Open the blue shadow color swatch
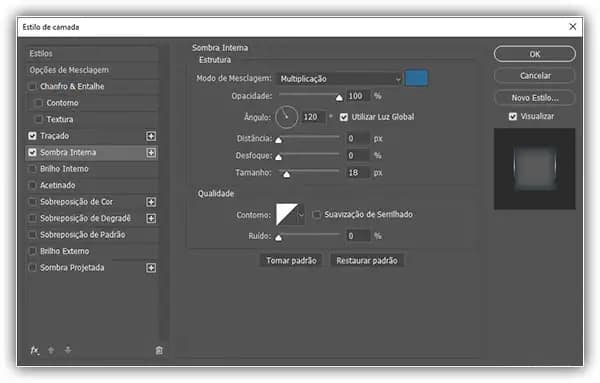 click(416, 78)
